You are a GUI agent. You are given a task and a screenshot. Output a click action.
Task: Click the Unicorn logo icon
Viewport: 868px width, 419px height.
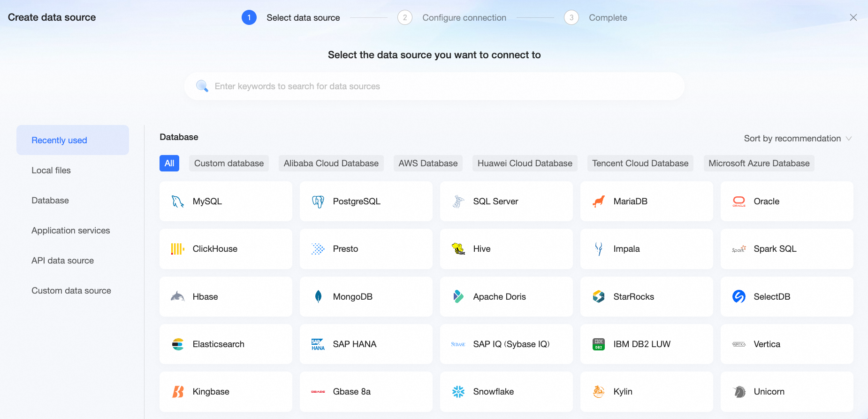click(739, 392)
